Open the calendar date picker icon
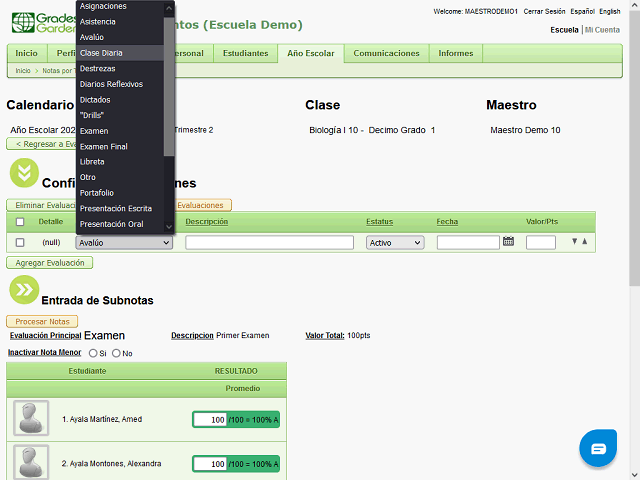 (x=508, y=242)
